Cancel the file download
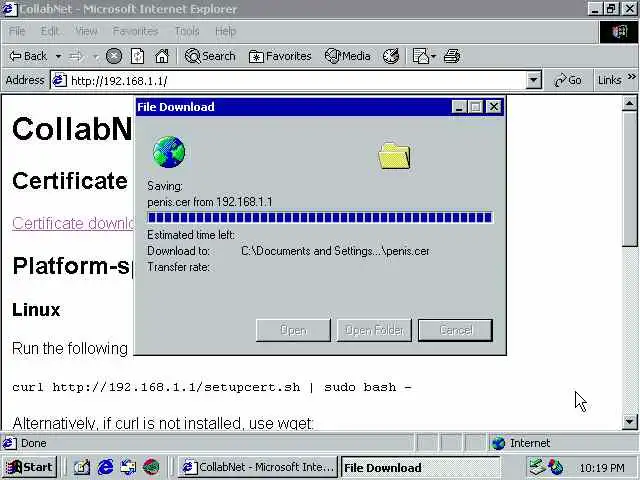640x480 pixels. coord(455,330)
